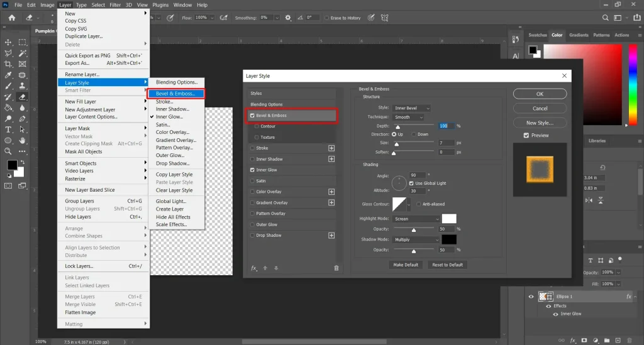The height and width of the screenshot is (345, 644).
Task: Click the New Style button
Action: coord(540,123)
